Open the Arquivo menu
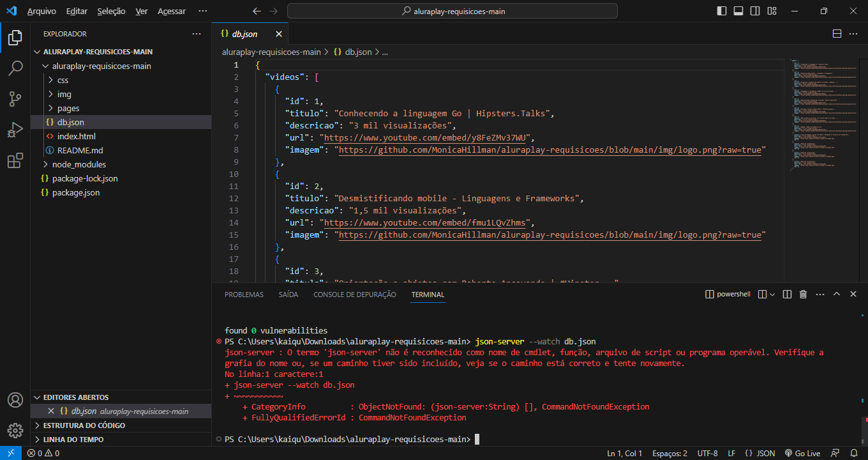 tap(41, 11)
